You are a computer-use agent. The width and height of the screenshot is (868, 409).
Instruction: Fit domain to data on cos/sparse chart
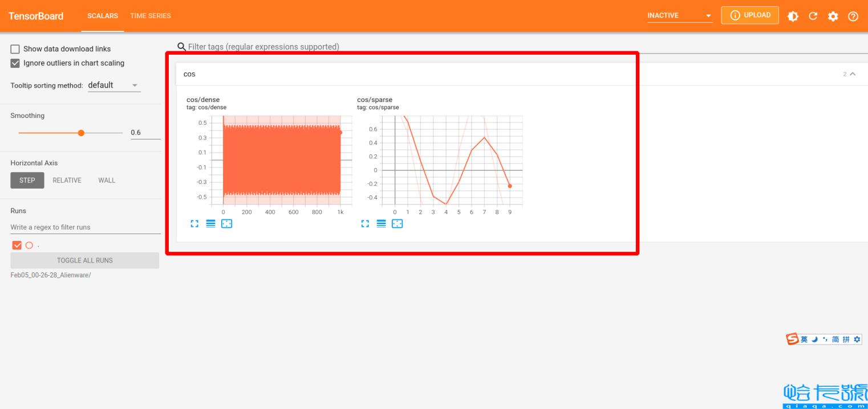(397, 224)
